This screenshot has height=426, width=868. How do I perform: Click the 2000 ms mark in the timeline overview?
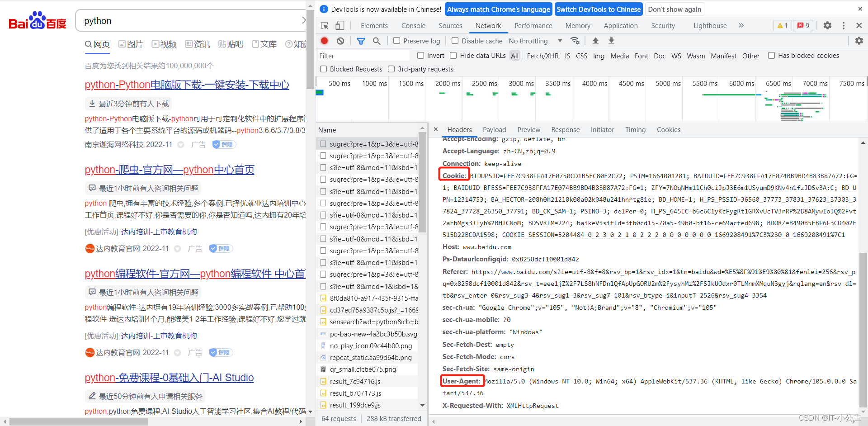pyautogui.click(x=447, y=83)
